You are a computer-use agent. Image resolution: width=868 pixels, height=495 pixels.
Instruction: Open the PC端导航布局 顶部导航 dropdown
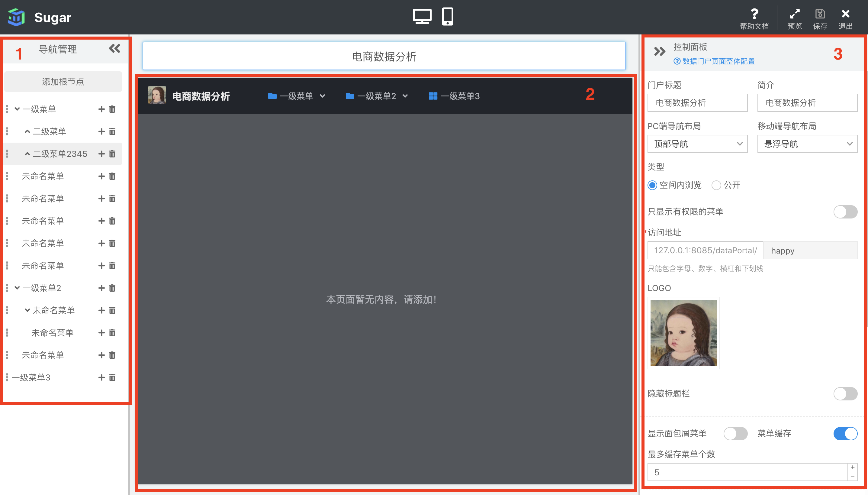tap(697, 144)
